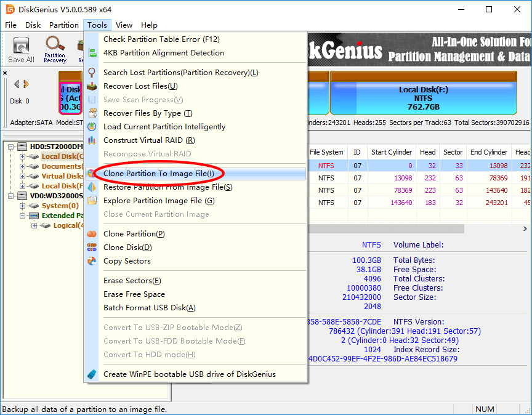
Task: Click the Load Current Partition Intelligently icon
Action: [92, 127]
